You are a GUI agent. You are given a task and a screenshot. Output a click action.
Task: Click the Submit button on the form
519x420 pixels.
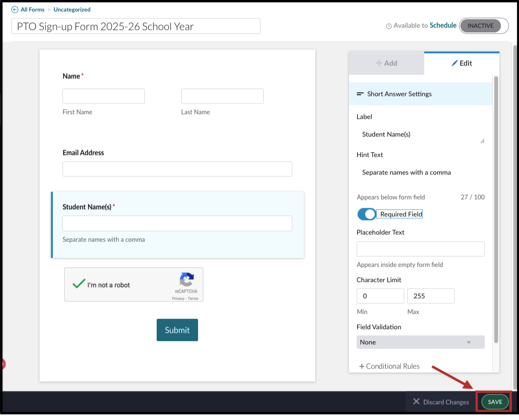tap(177, 330)
